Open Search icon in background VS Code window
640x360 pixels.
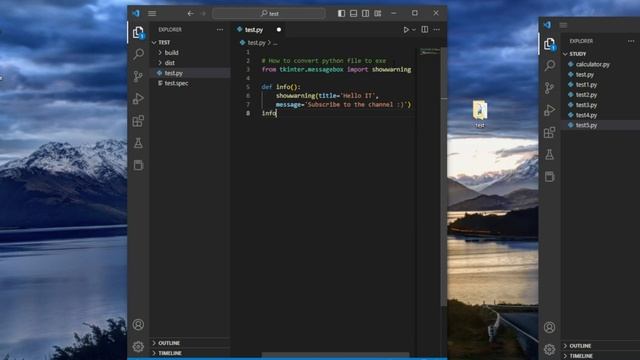click(x=550, y=65)
